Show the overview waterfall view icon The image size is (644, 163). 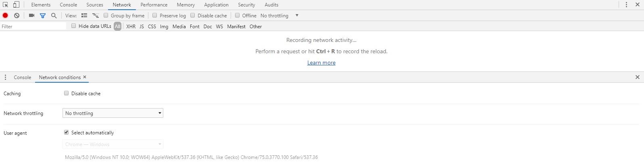coord(96,15)
